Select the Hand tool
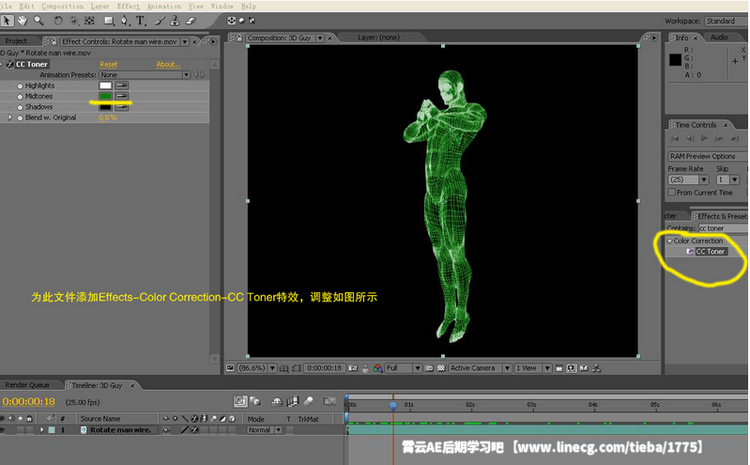The height and width of the screenshot is (465, 750). (22, 21)
